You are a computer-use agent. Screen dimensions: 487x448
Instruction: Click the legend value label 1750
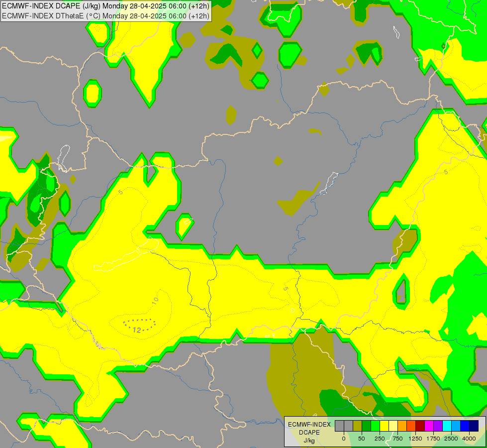click(x=433, y=439)
